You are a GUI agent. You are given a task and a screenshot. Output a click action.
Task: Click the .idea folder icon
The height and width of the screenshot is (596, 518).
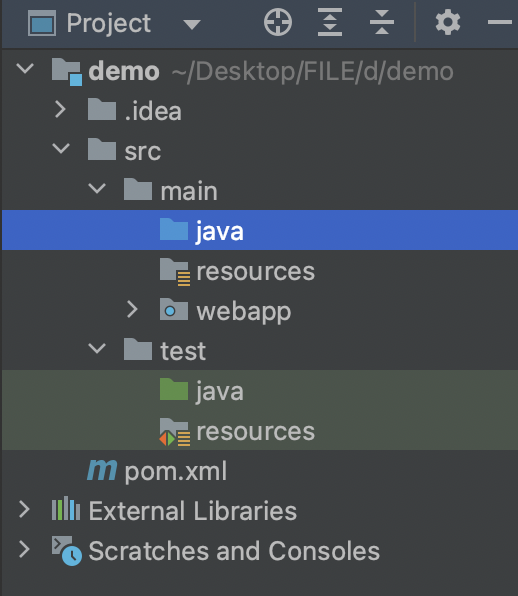[101, 109]
